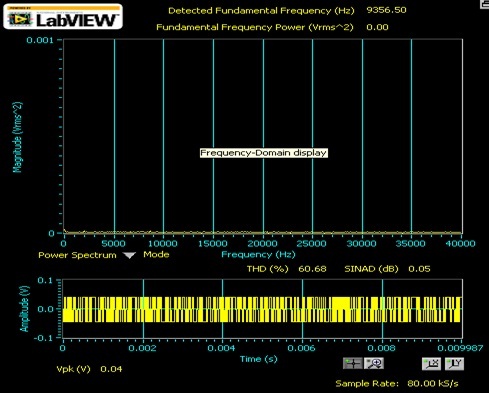The width and height of the screenshot is (489, 393).
Task: Click the Vpk (V) value 0.04
Action: (111, 369)
